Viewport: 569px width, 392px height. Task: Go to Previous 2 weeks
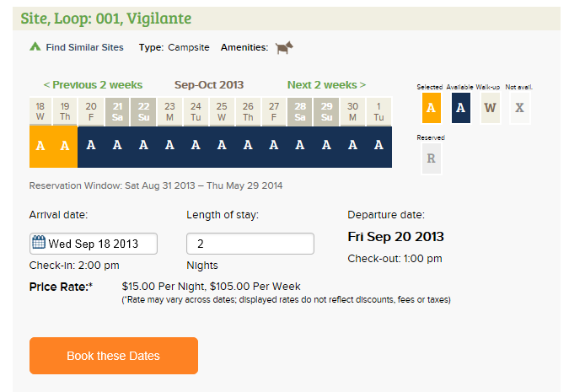coord(93,85)
